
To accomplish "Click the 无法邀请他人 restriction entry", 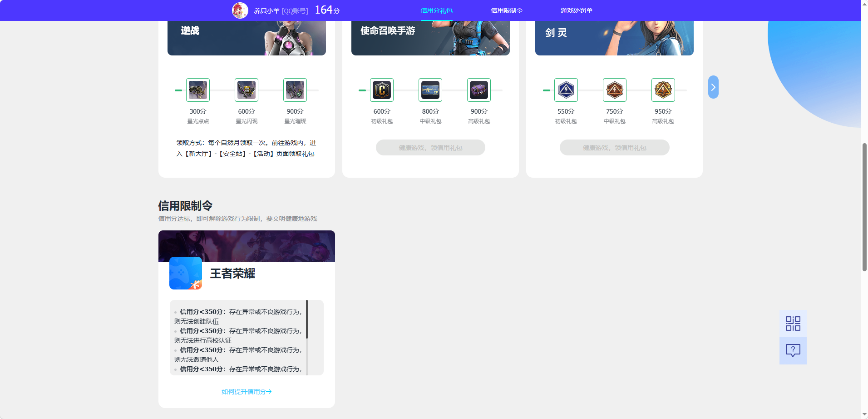I will tap(238, 354).
